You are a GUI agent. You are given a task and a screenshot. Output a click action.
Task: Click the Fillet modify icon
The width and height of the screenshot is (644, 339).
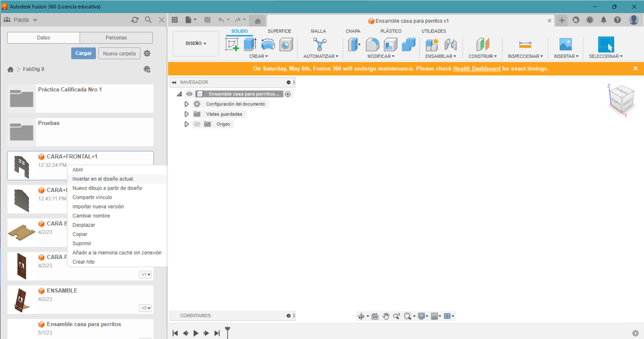point(372,44)
